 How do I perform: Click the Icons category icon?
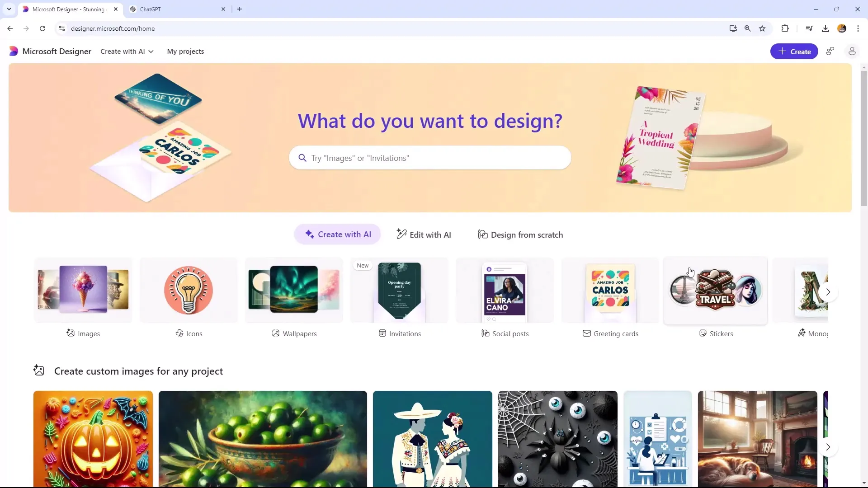pos(189,291)
